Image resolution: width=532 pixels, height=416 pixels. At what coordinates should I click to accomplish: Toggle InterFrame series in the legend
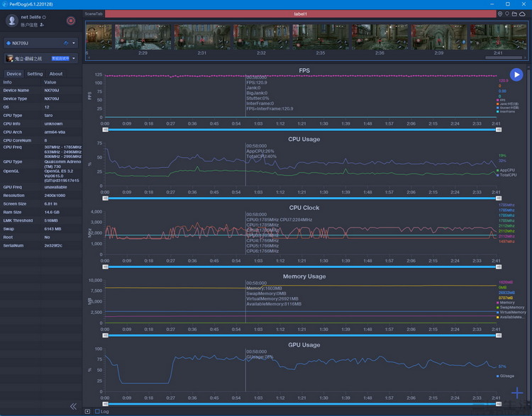(506, 111)
